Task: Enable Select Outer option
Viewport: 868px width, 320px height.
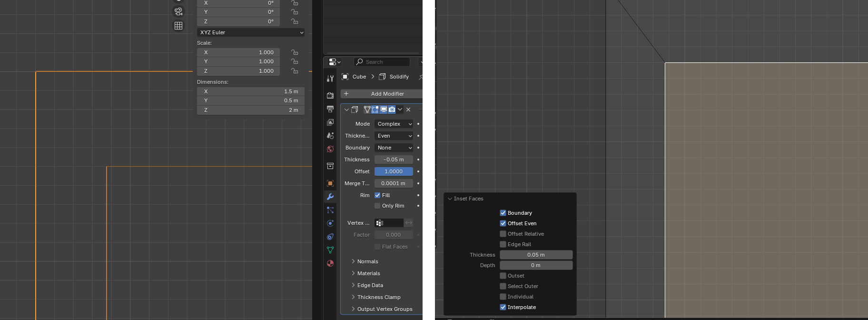Action: point(503,286)
